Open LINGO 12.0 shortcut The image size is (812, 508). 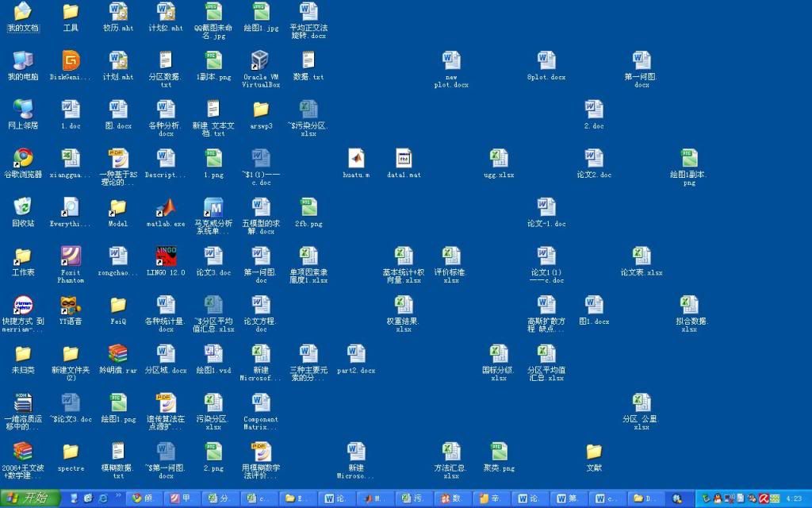(x=166, y=257)
